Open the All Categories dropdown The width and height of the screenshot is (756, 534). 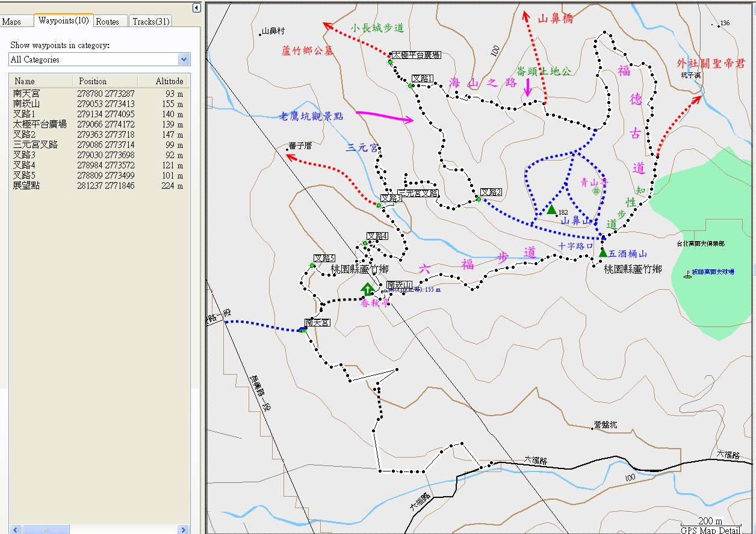point(184,60)
